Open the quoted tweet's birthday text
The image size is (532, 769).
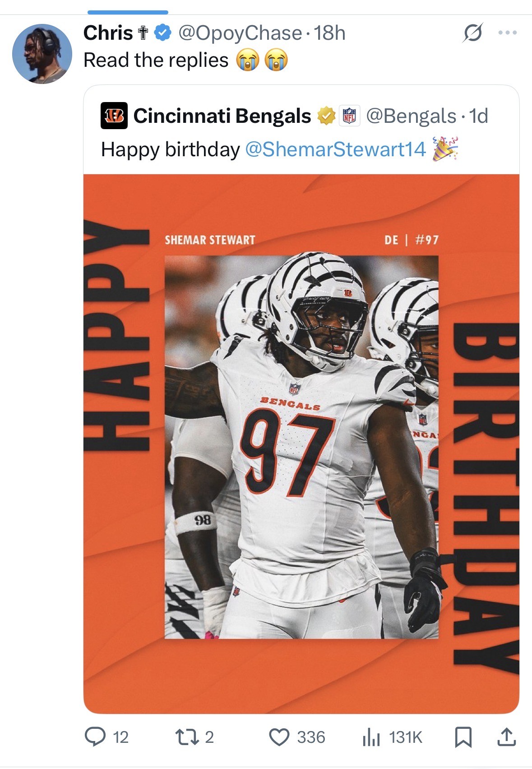tap(170, 149)
